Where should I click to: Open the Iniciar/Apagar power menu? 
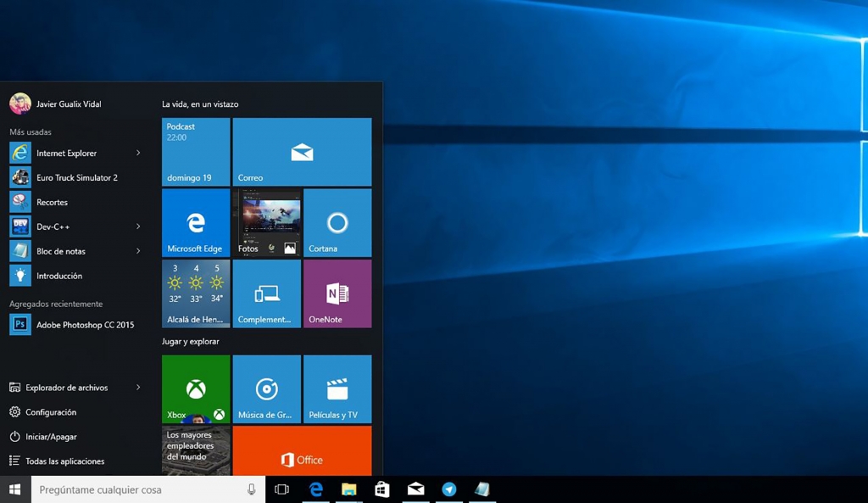click(51, 437)
